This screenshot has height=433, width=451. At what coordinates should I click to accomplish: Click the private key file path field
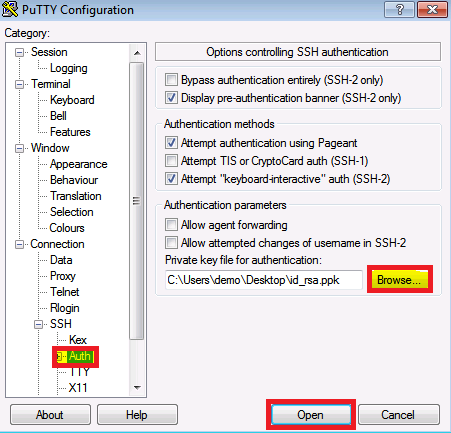[x=263, y=280]
